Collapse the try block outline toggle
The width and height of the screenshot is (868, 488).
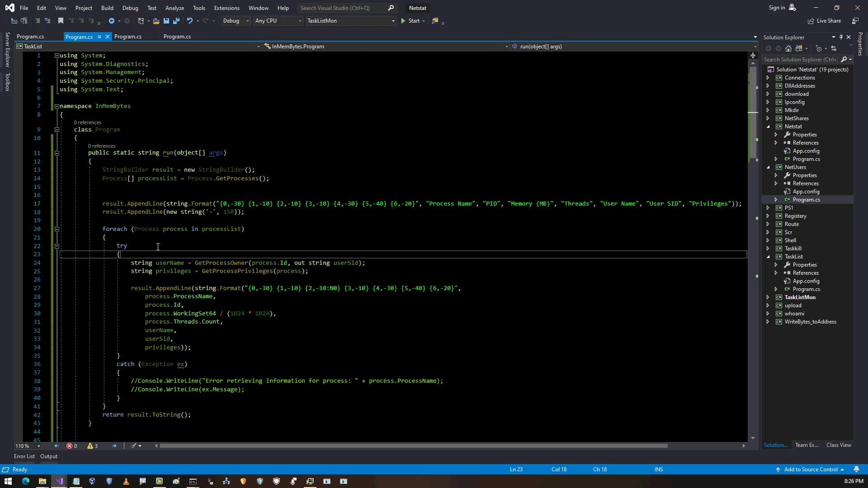(x=57, y=246)
